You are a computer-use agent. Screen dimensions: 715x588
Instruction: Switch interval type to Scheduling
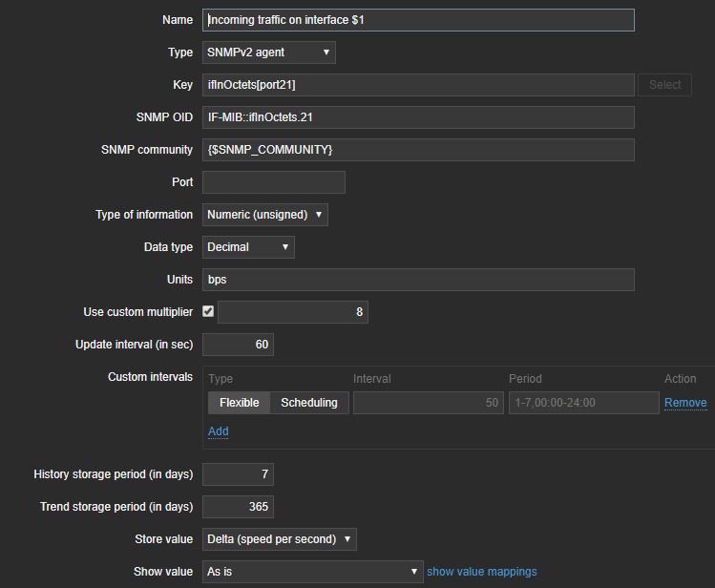pyautogui.click(x=308, y=403)
